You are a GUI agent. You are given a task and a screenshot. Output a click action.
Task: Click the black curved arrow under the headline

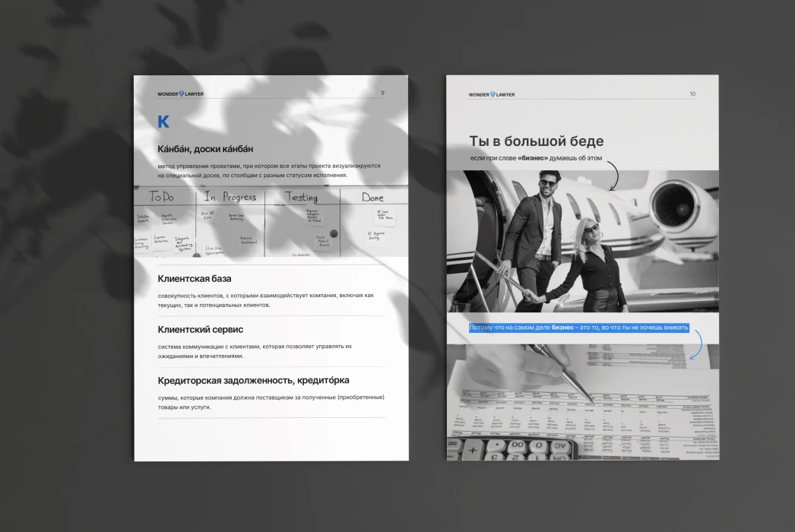coord(614,176)
